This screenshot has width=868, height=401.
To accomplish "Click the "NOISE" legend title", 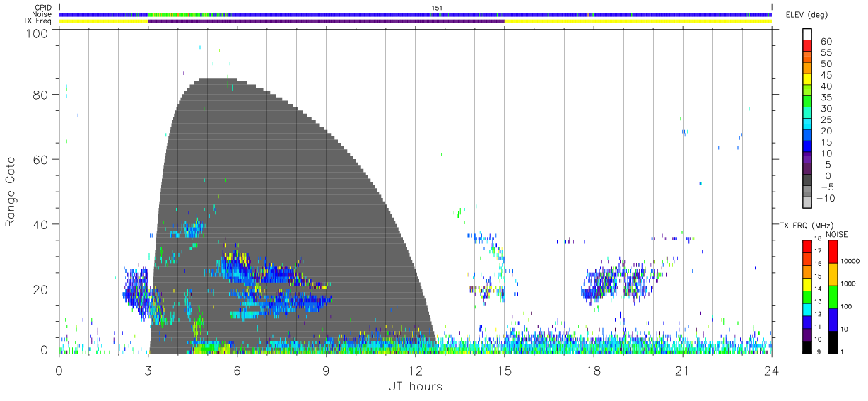I will [x=837, y=233].
